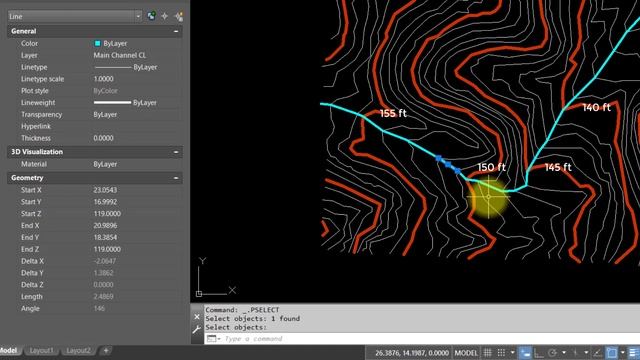Click the cursor coordinates readout
Viewport: 640px width, 360px height.
click(411, 353)
